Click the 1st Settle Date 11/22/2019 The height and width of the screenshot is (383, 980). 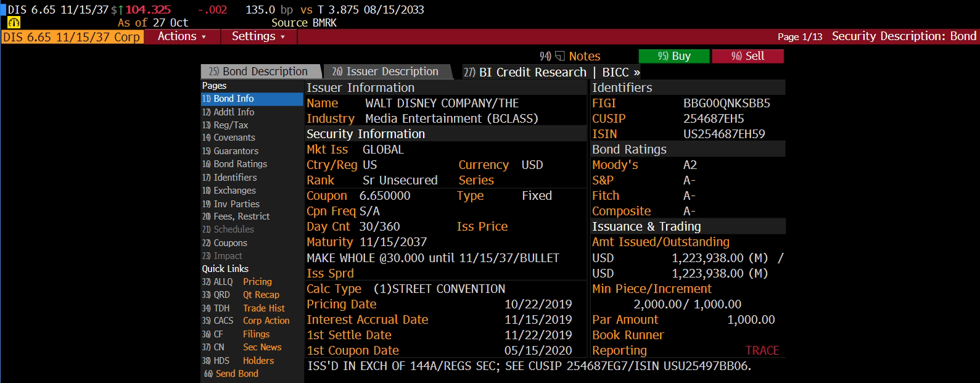[538, 335]
